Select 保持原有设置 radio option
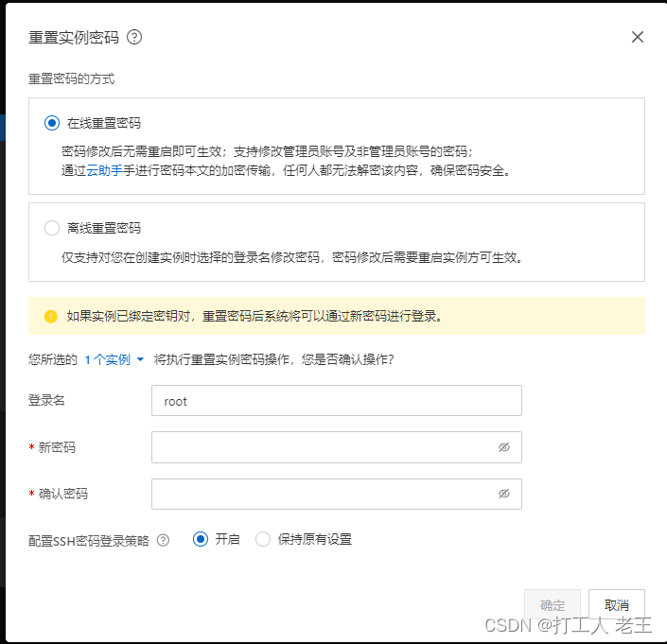The height and width of the screenshot is (644, 667). point(263,539)
